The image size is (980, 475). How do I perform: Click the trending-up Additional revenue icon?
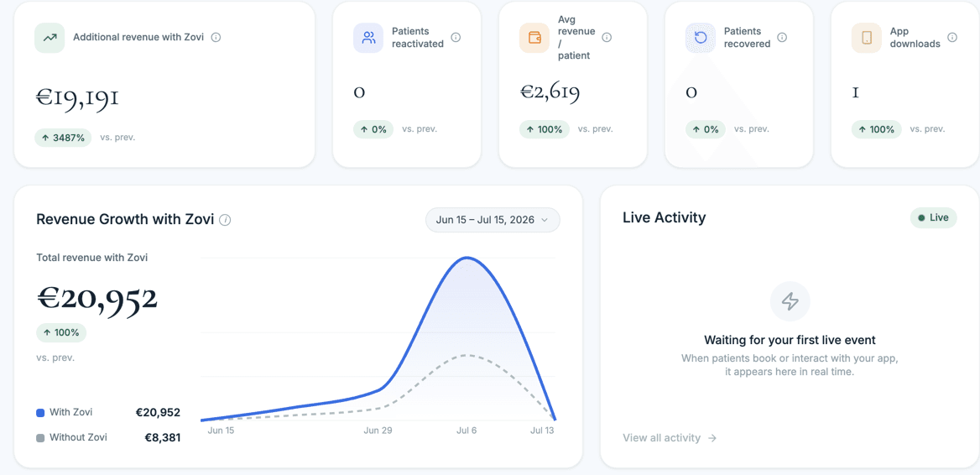50,38
